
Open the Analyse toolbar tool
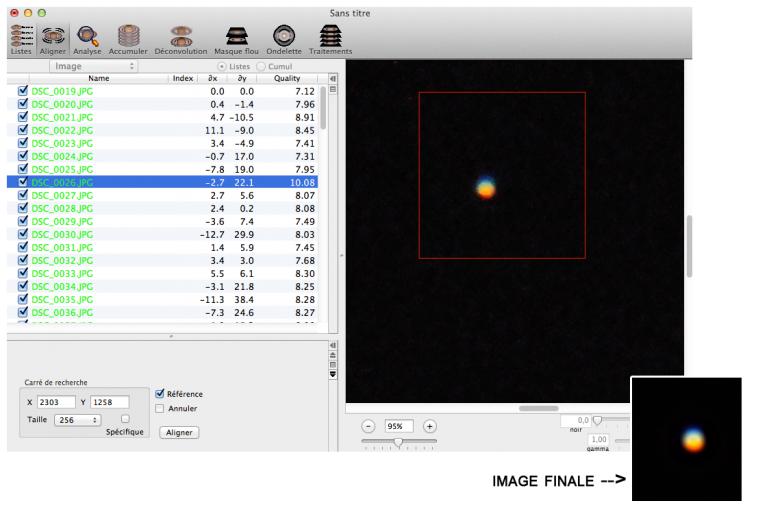[x=87, y=39]
